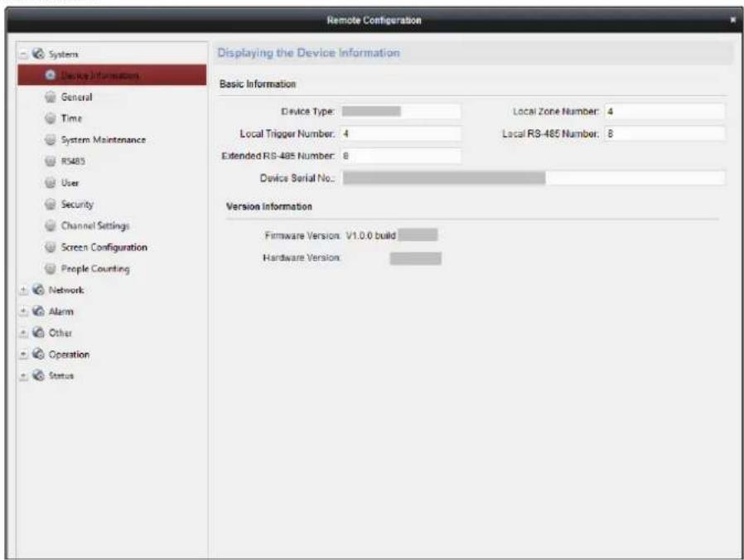Click the System Maintenance gear icon
The image size is (744, 560).
(x=51, y=139)
